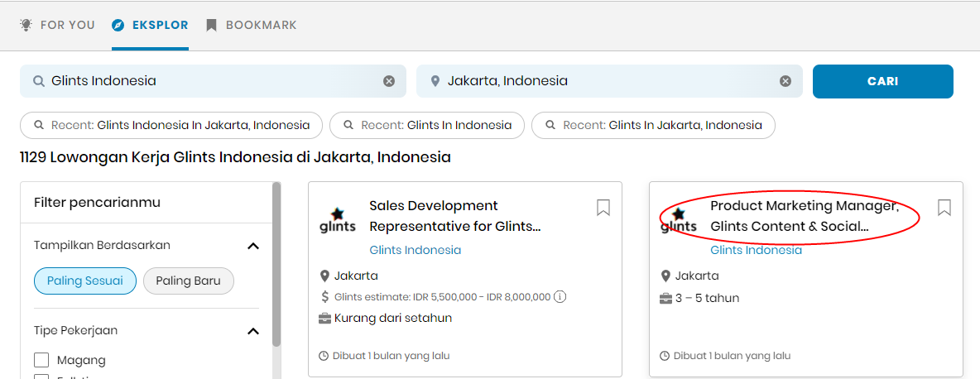Collapse the Tipe Pekerjaan section
The image size is (980, 379).
click(x=253, y=330)
